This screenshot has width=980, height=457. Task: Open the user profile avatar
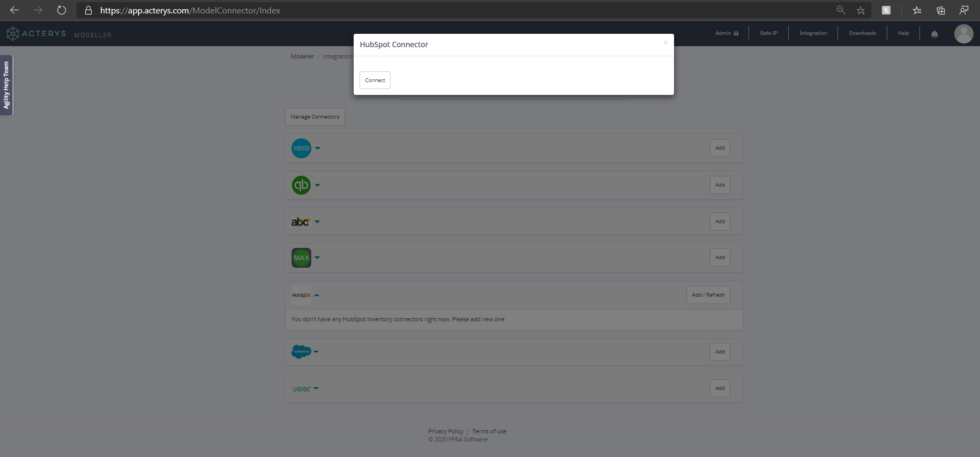click(x=963, y=34)
